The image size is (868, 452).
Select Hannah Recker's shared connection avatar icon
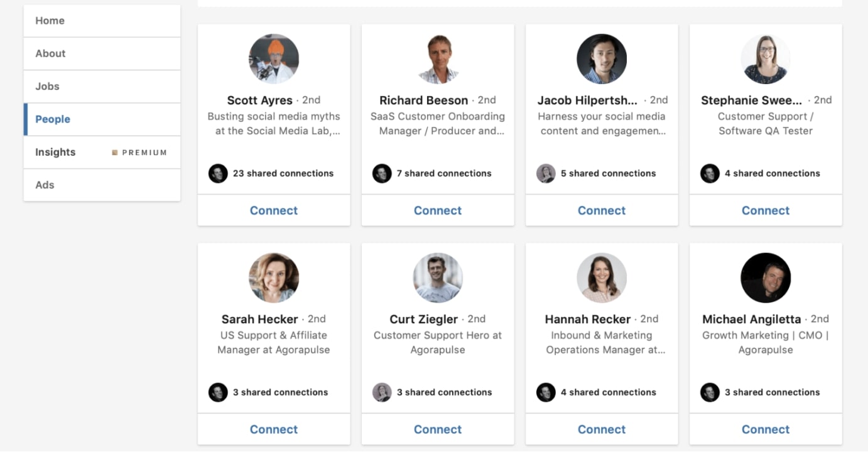coord(546,392)
